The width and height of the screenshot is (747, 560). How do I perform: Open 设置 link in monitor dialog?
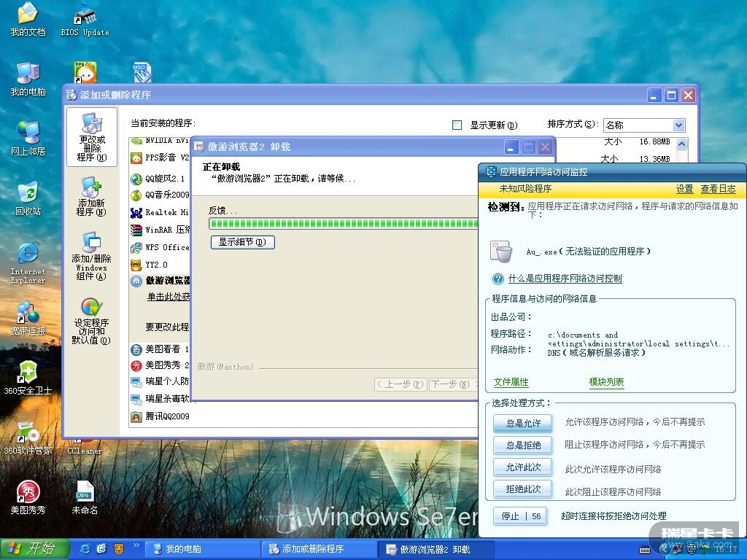pos(684,189)
